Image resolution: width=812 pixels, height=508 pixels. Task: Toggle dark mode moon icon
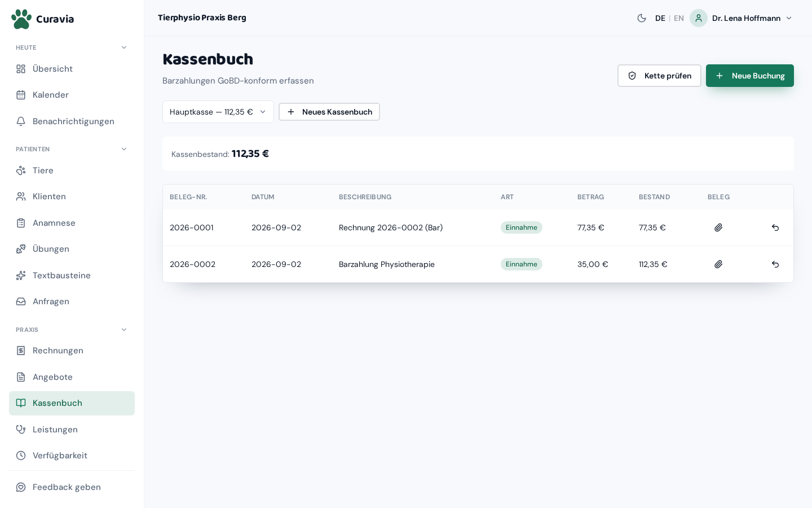[642, 18]
